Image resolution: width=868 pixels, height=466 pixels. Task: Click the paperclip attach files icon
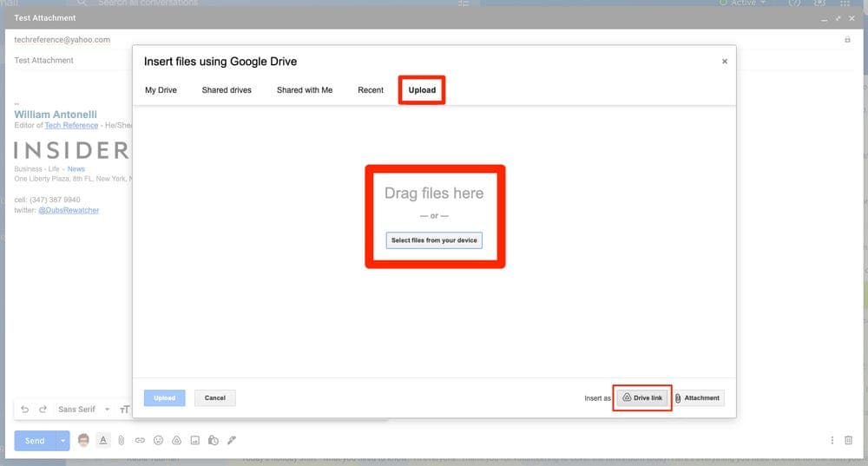[122, 440]
